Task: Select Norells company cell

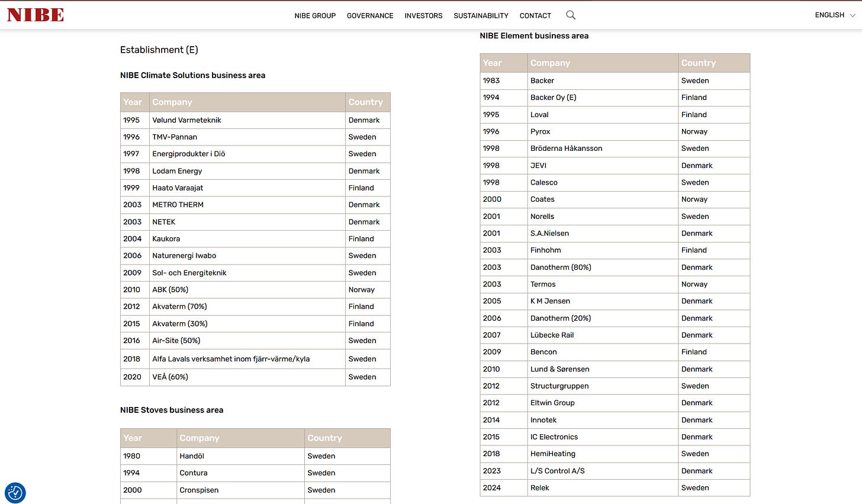Action: (x=603, y=217)
